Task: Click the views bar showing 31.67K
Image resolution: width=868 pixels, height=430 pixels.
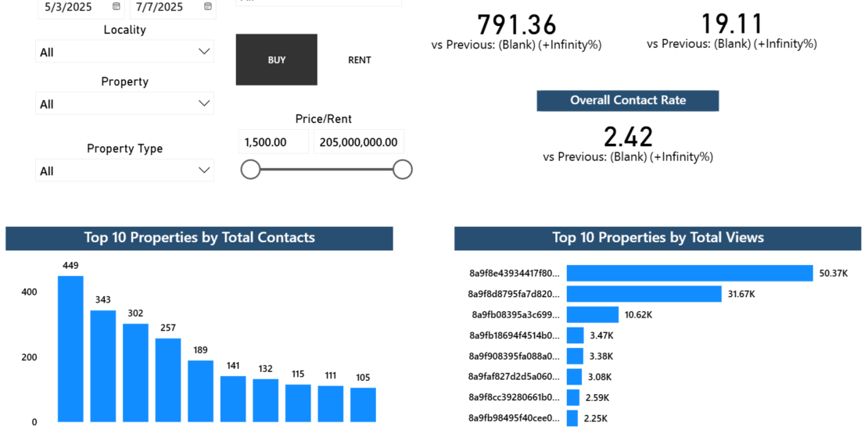Action: pyautogui.click(x=644, y=294)
